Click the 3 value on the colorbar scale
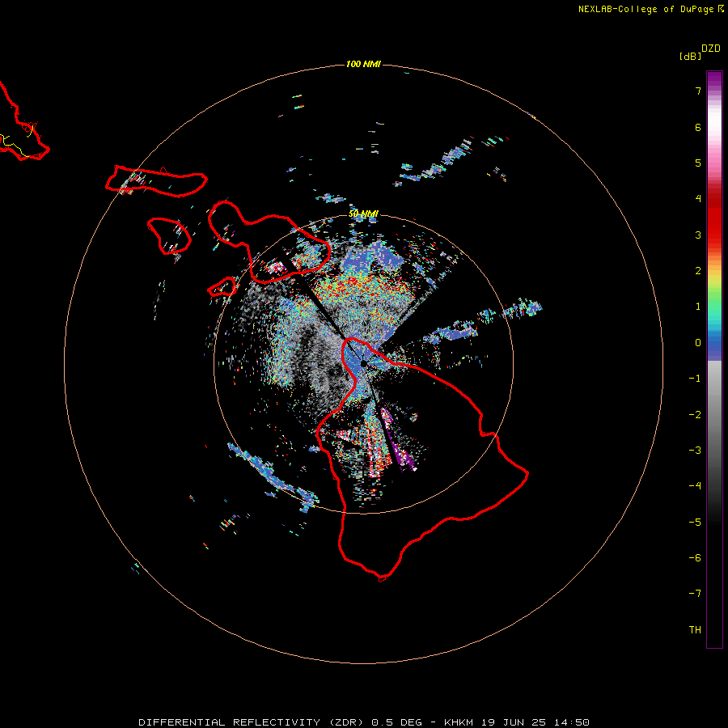Screen dimensions: 728x728 coord(698,235)
